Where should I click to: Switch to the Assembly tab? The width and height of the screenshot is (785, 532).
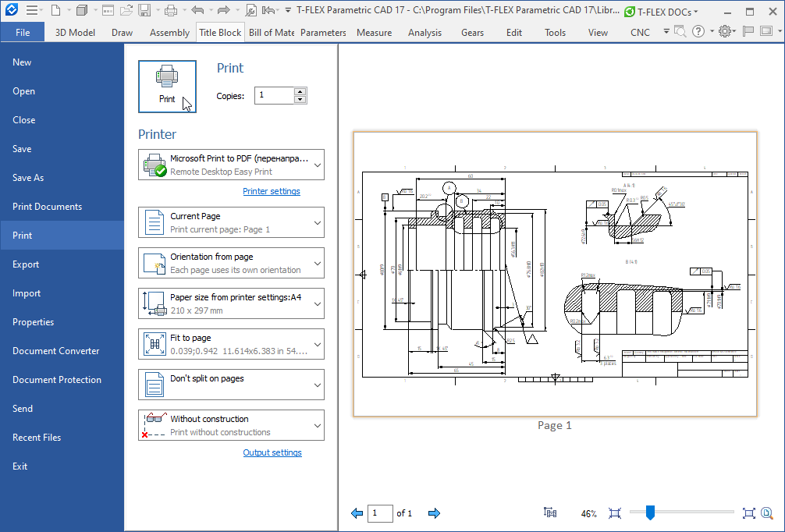(169, 33)
